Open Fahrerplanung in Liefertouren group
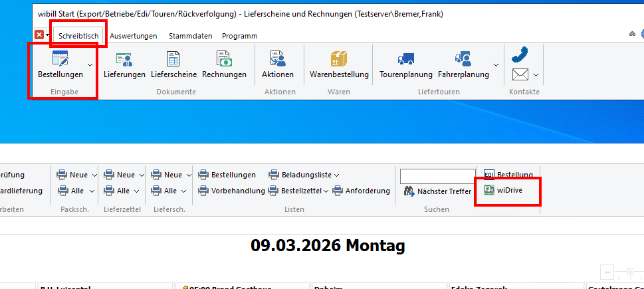The width and height of the screenshot is (644, 289). 463,60
